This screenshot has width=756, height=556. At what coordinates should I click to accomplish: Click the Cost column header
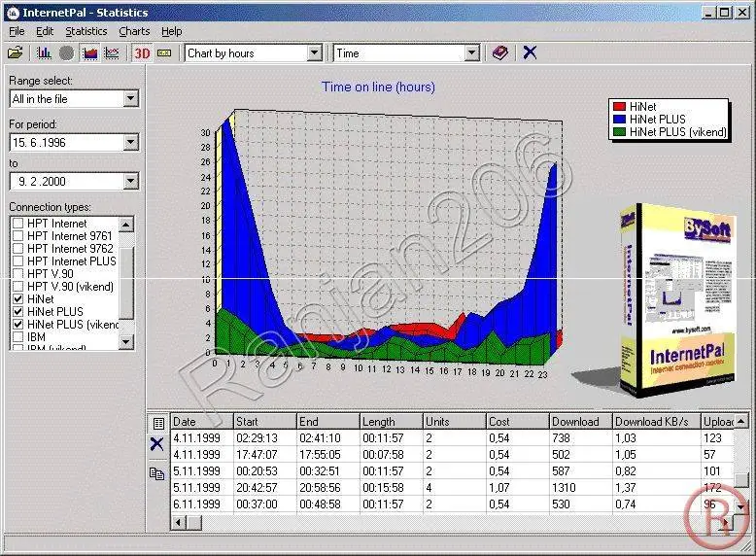click(x=518, y=422)
